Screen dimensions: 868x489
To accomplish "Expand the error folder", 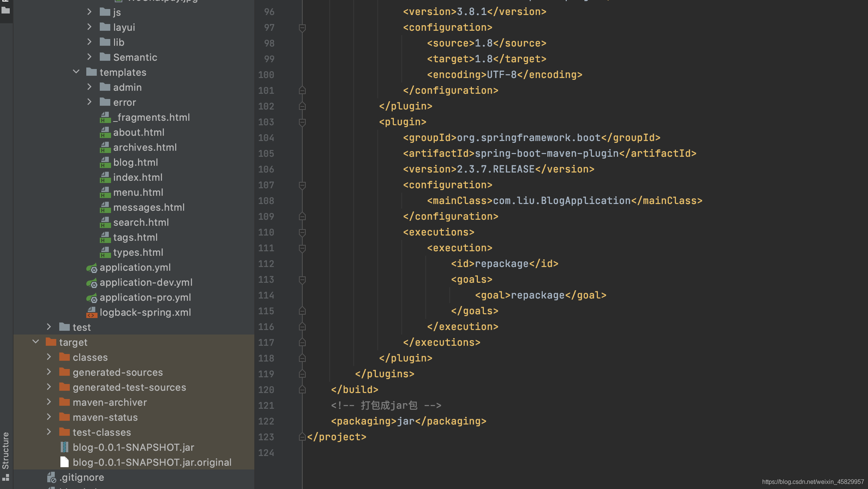I will pyautogui.click(x=89, y=102).
